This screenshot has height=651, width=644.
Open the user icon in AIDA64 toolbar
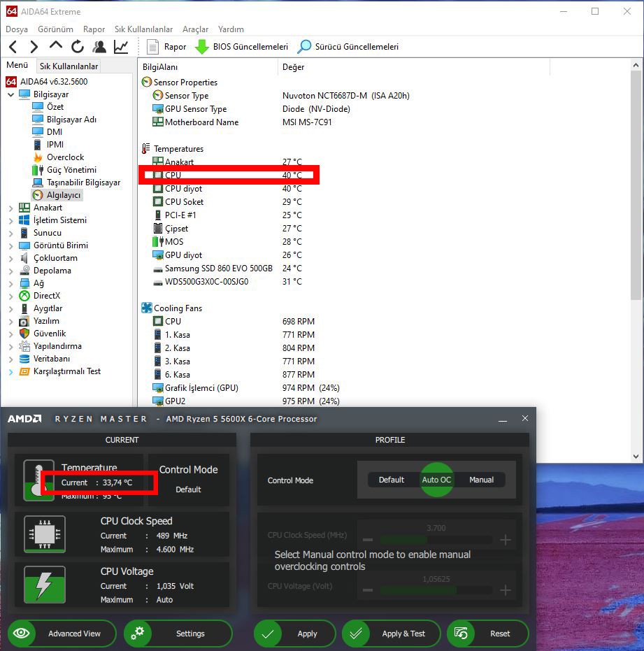tap(99, 47)
